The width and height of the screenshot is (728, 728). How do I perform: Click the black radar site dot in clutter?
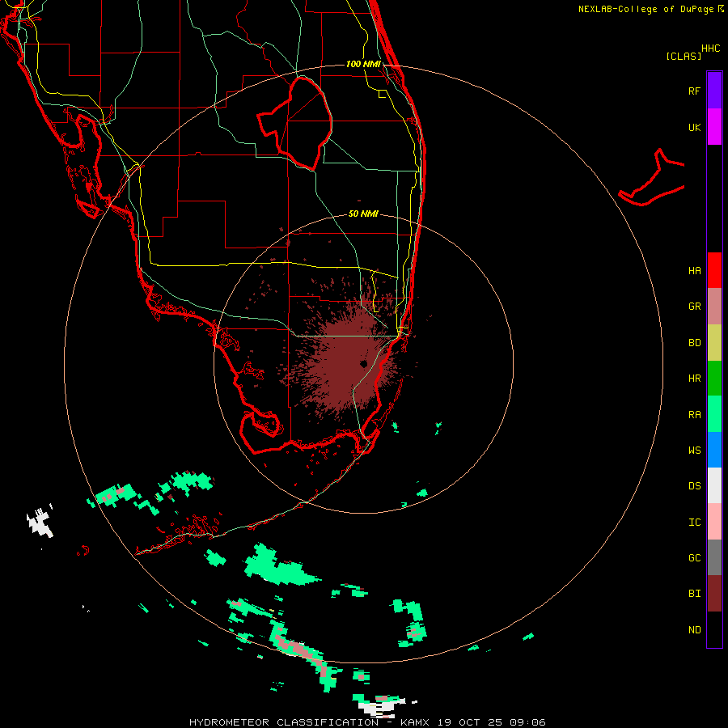coord(365,365)
